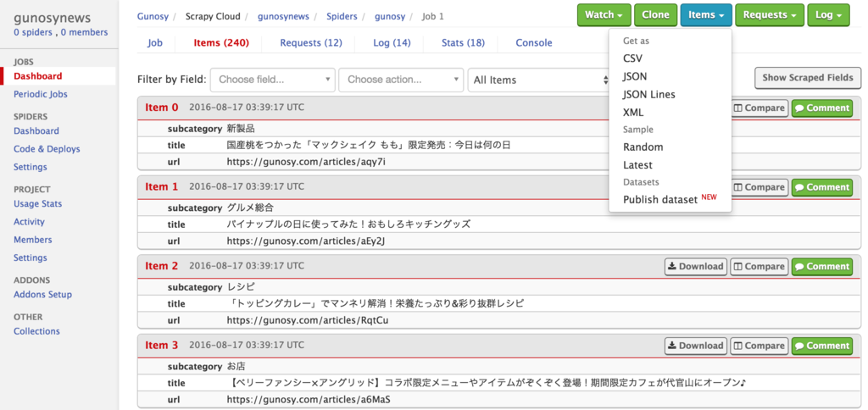Open the Choose field dropdown
This screenshot has height=410, width=868.
[x=273, y=80]
